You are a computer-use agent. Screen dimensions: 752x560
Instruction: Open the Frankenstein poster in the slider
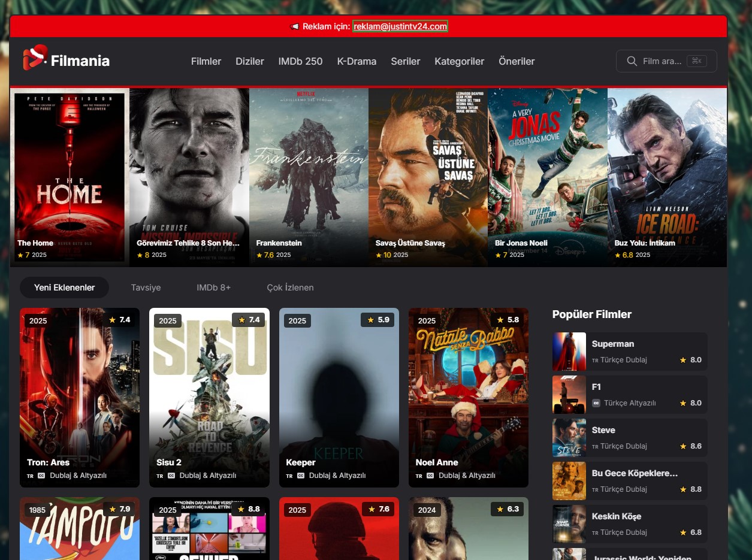coord(309,177)
